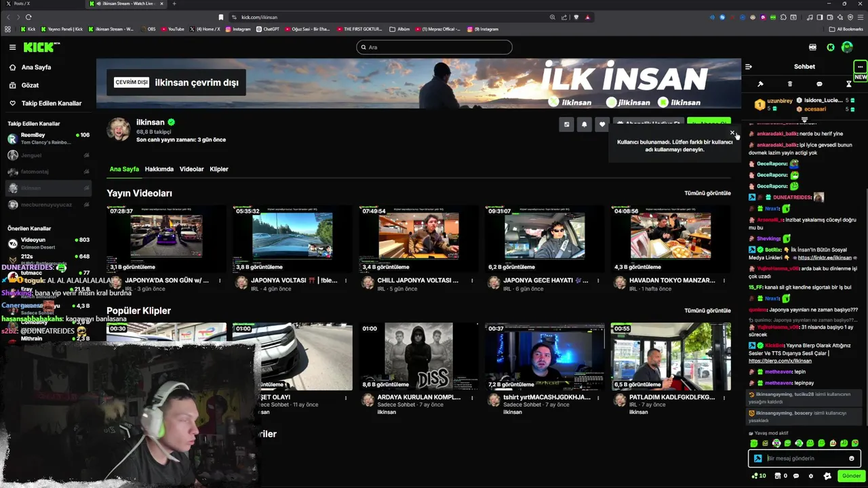Open the Kick hamburger sidebar menu

[12, 47]
